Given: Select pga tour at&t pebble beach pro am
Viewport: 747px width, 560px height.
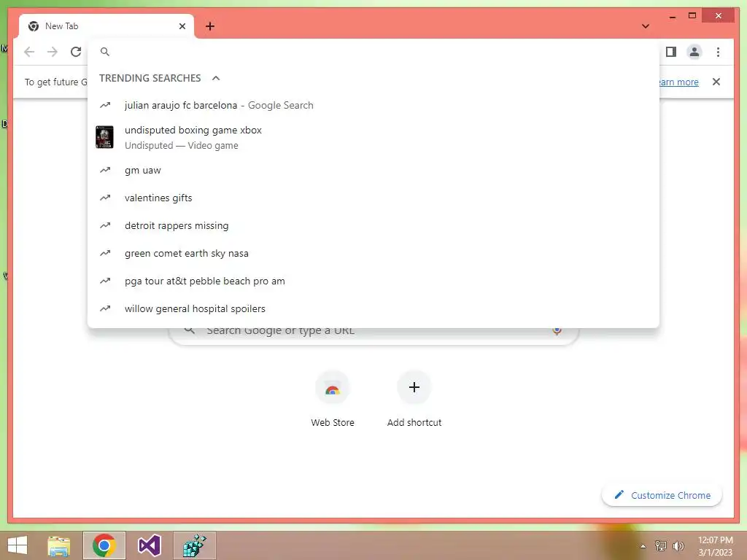Looking at the screenshot, I should click(373, 281).
